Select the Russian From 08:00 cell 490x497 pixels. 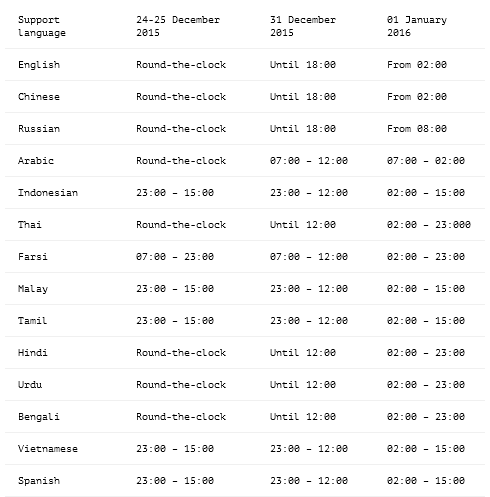click(x=417, y=129)
